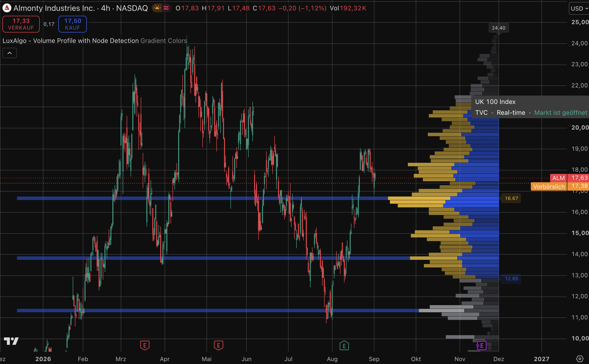Click the 24.40 profile high label
Screen dimensions: 589x364
tap(499, 28)
